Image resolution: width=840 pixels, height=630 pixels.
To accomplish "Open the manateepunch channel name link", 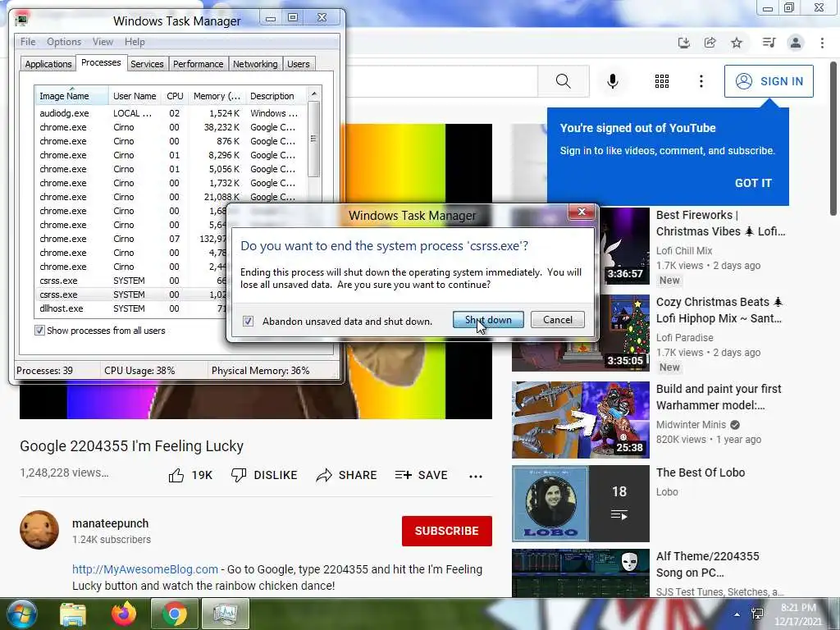I will click(x=111, y=523).
